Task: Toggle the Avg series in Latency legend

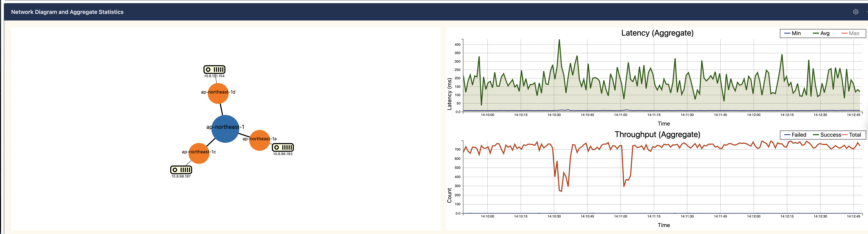Action: [x=821, y=33]
